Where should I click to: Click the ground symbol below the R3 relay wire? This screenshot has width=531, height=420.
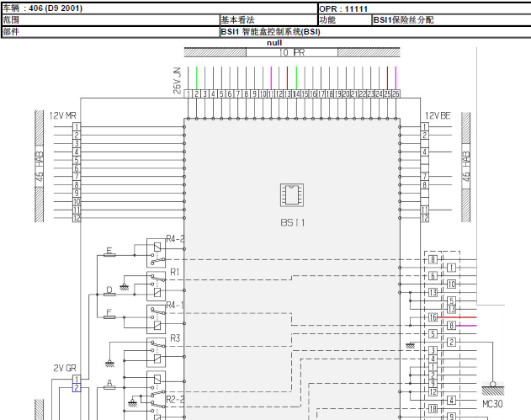[x=109, y=364]
